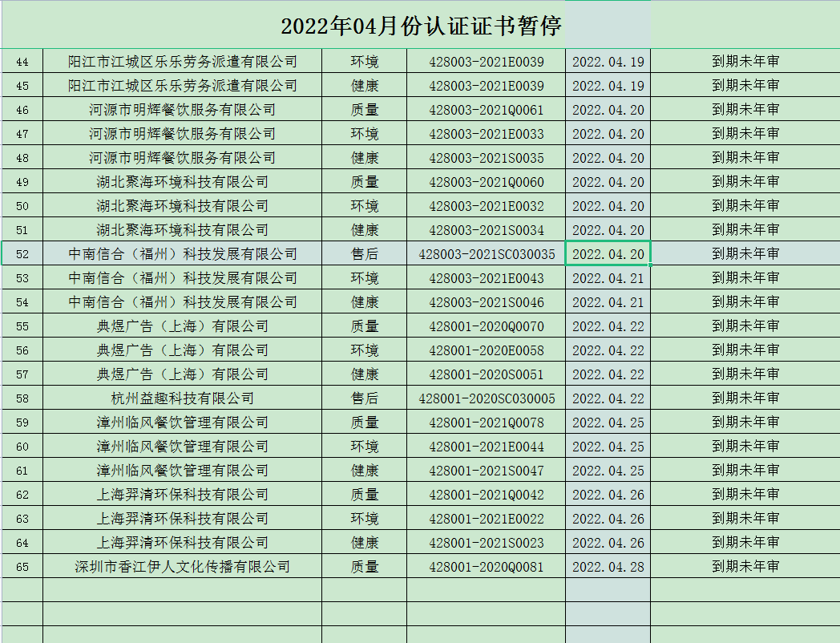Select the 环境 cell in row 47

[x=365, y=134]
